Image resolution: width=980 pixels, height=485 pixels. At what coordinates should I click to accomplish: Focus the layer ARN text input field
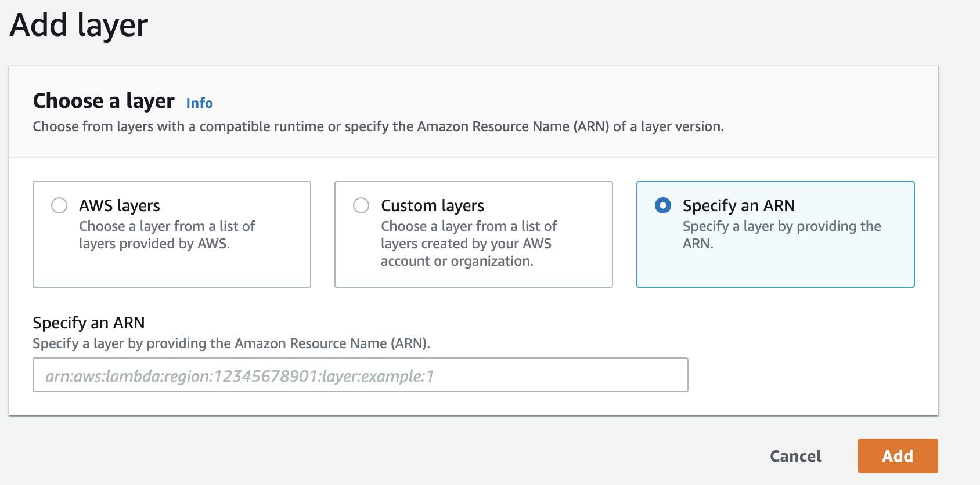coord(360,375)
